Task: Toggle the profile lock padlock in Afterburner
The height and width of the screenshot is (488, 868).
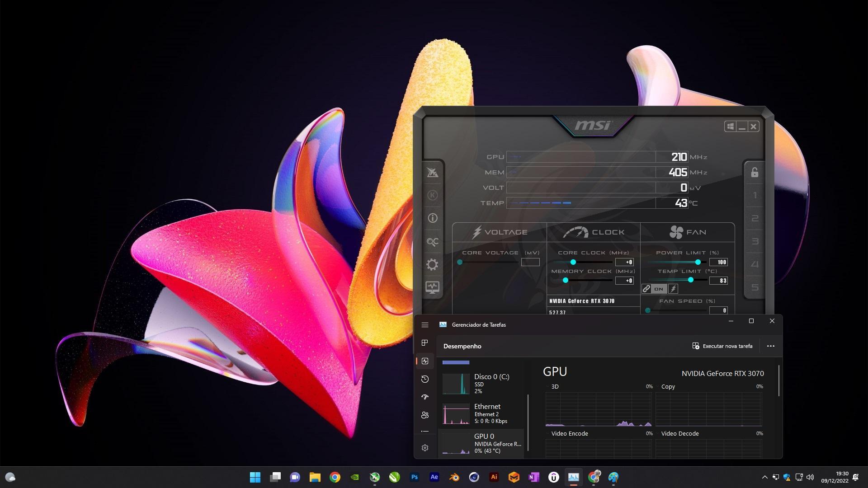Action: tap(755, 172)
